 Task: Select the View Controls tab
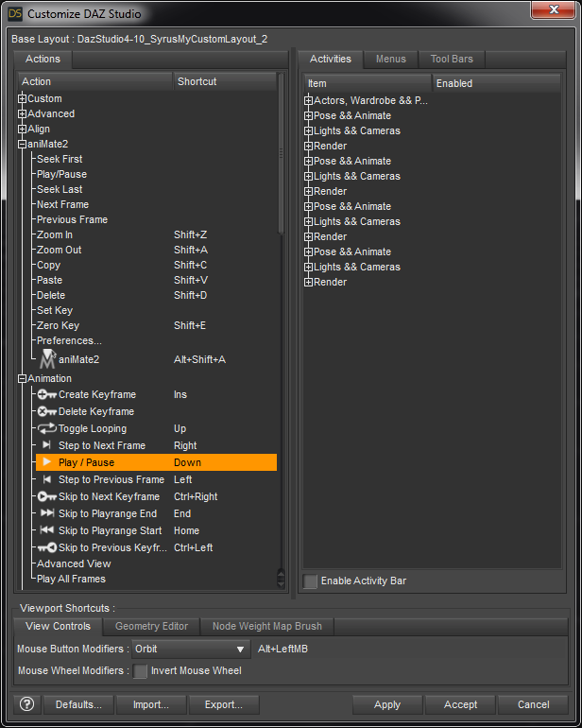pyautogui.click(x=58, y=626)
